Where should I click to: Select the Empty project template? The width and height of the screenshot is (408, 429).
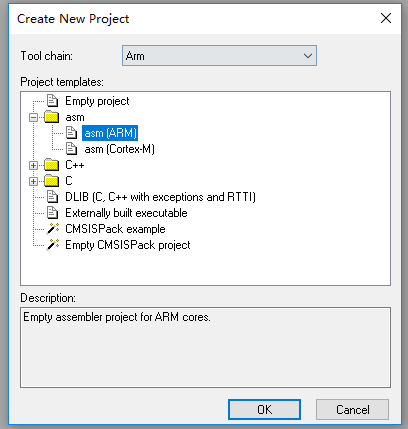[97, 101]
